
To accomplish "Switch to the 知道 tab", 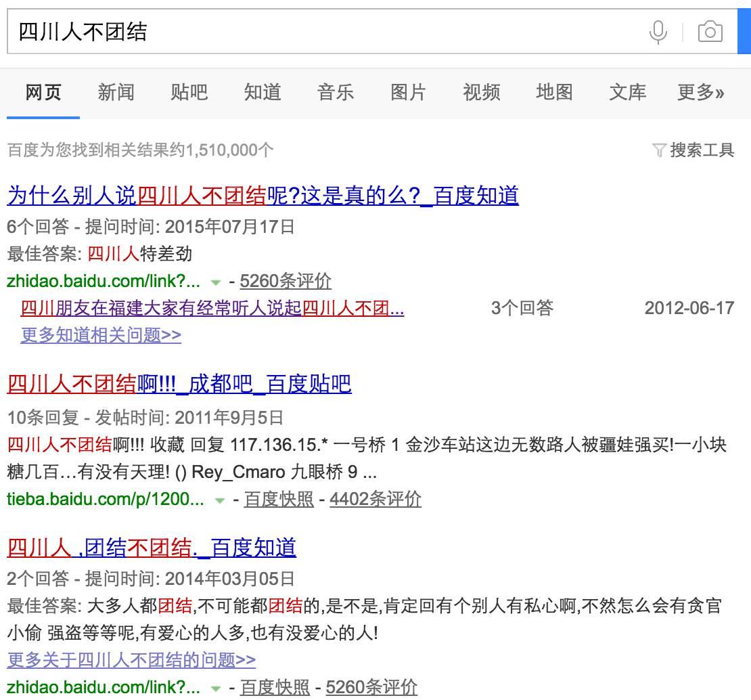I will (263, 92).
